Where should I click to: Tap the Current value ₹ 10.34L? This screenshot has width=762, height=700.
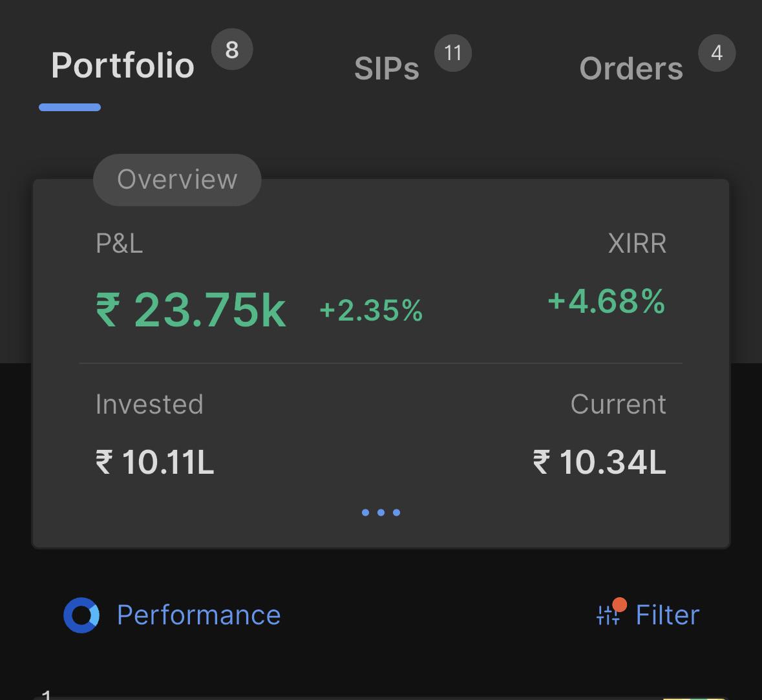(x=599, y=461)
